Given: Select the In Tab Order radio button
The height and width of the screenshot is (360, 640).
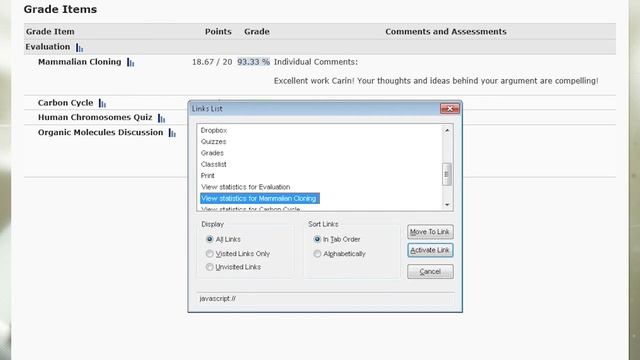Looking at the screenshot, I should [x=317, y=239].
